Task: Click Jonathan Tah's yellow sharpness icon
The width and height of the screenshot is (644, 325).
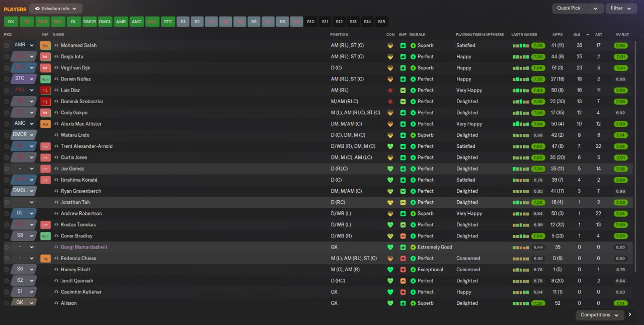Action: click(403, 202)
